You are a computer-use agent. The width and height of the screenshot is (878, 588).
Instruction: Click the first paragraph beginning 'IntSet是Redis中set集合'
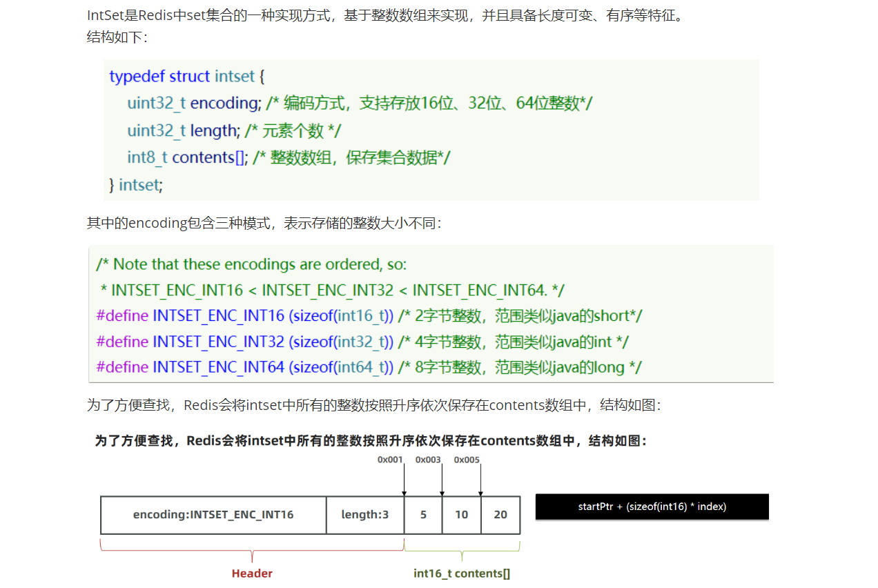click(387, 15)
